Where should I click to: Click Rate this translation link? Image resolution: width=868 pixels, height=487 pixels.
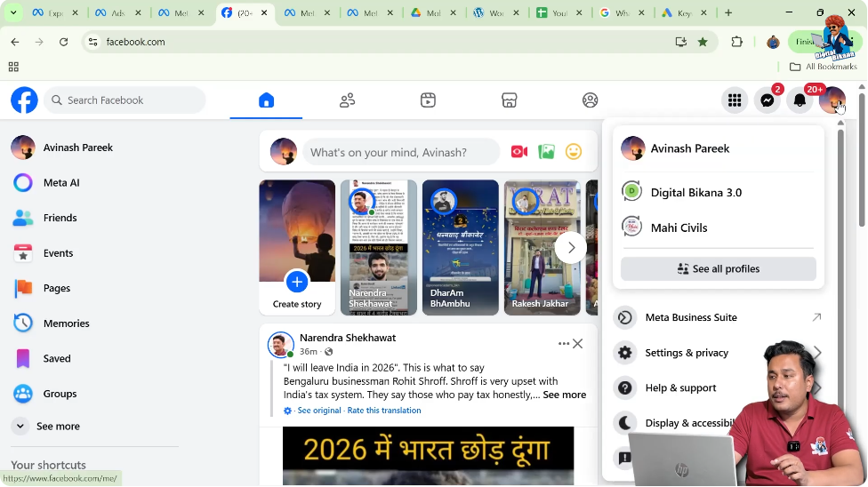pos(384,410)
